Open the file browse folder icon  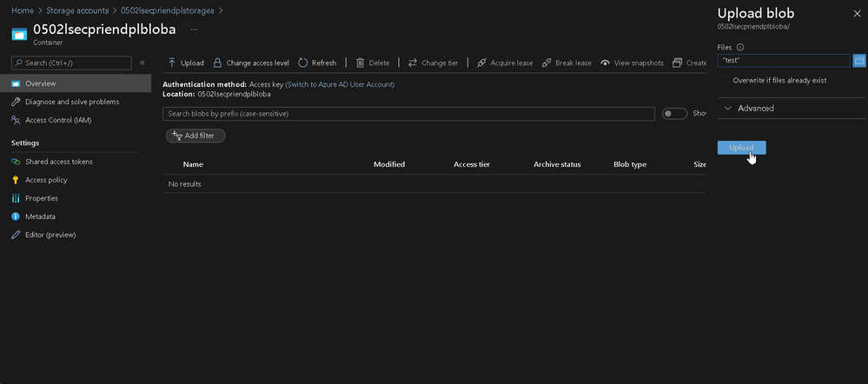coord(859,60)
